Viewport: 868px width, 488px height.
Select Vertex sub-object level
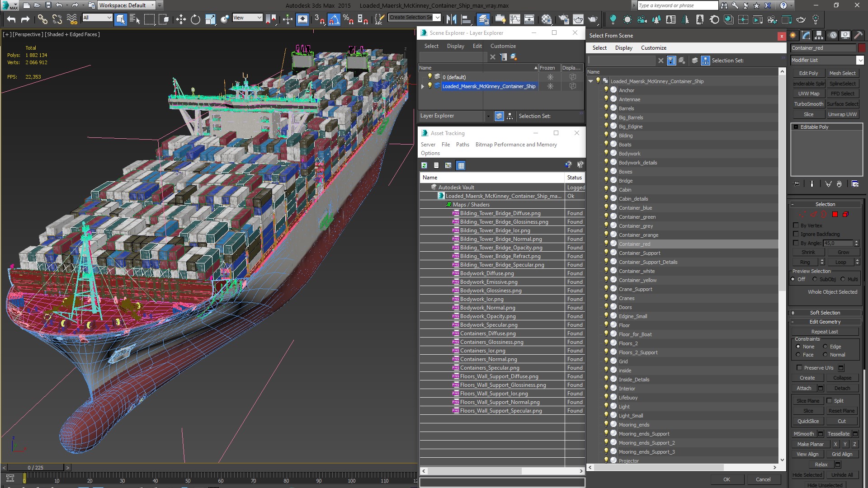click(x=802, y=215)
